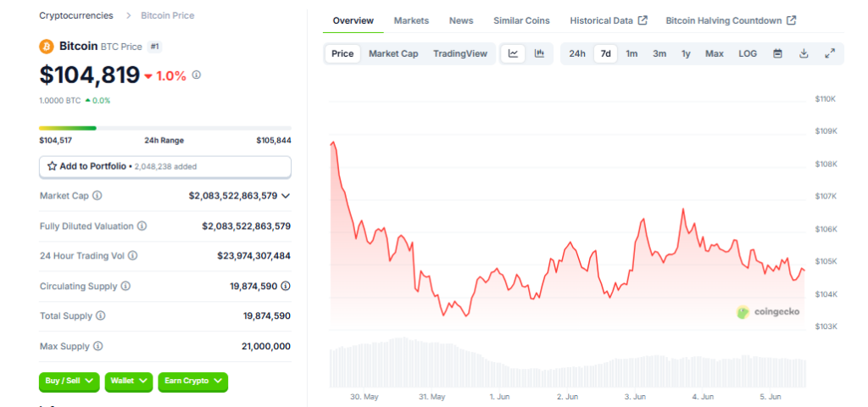868x407 pixels.
Task: Click info icon next to Circulating Supply label
Action: tap(125, 287)
